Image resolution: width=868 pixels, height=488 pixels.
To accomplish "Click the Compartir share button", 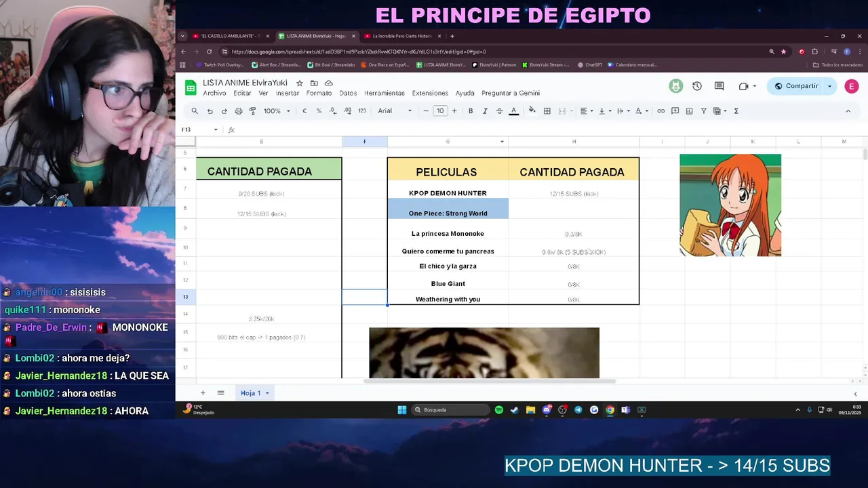I will tap(797, 86).
